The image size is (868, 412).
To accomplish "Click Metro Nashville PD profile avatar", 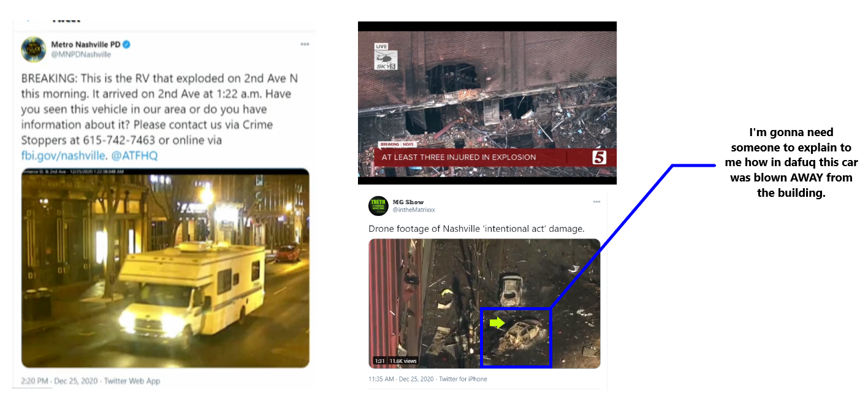I will pyautogui.click(x=34, y=50).
